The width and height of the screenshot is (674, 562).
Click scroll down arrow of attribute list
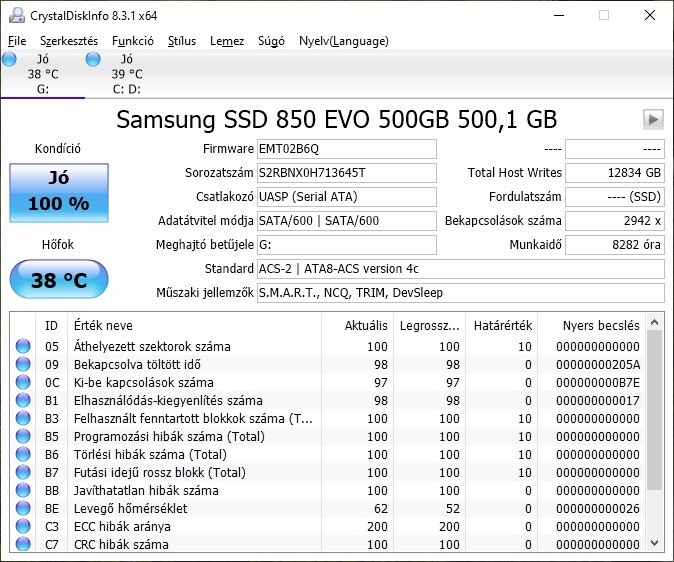pos(654,543)
